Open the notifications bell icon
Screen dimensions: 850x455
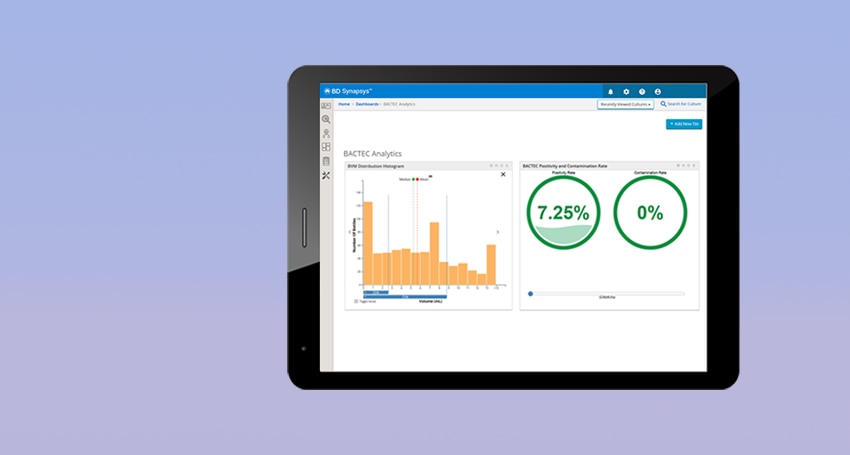(x=610, y=92)
